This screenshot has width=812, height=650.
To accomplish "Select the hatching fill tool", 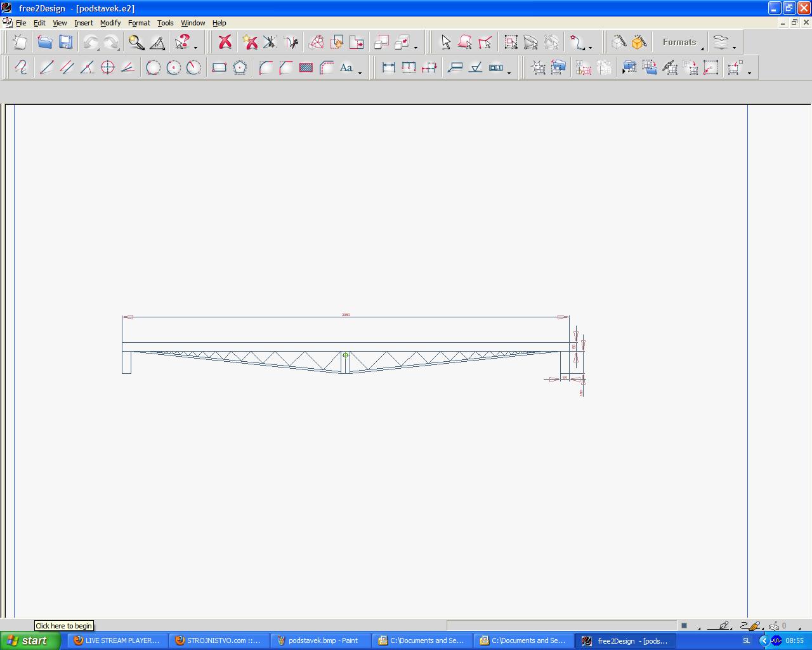I will click(x=306, y=67).
